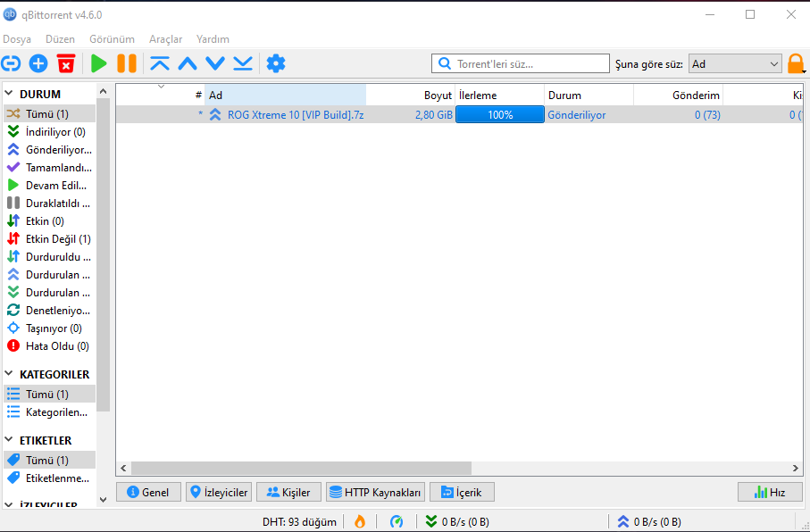Select Tümü (1) under DURUM
The width and height of the screenshot is (810, 532).
click(x=49, y=113)
